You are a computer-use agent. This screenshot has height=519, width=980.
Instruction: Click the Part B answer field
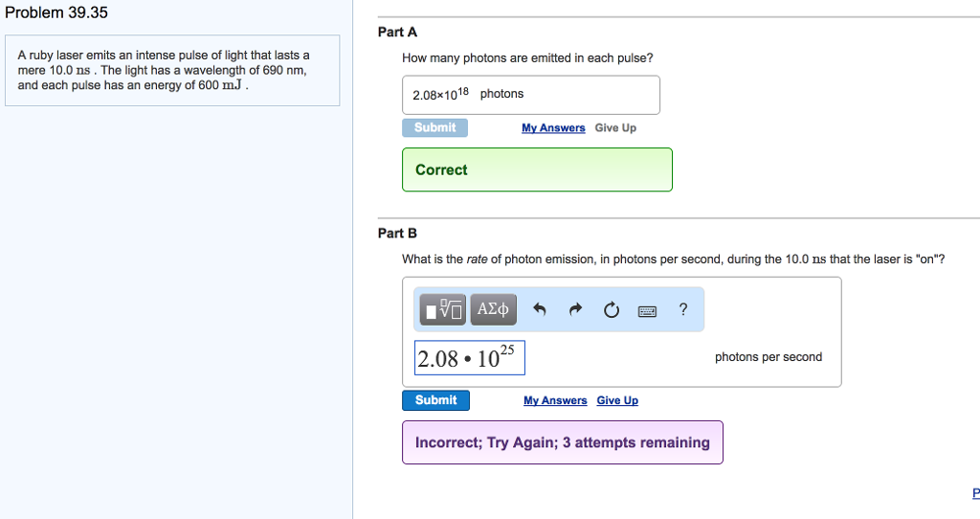click(469, 358)
